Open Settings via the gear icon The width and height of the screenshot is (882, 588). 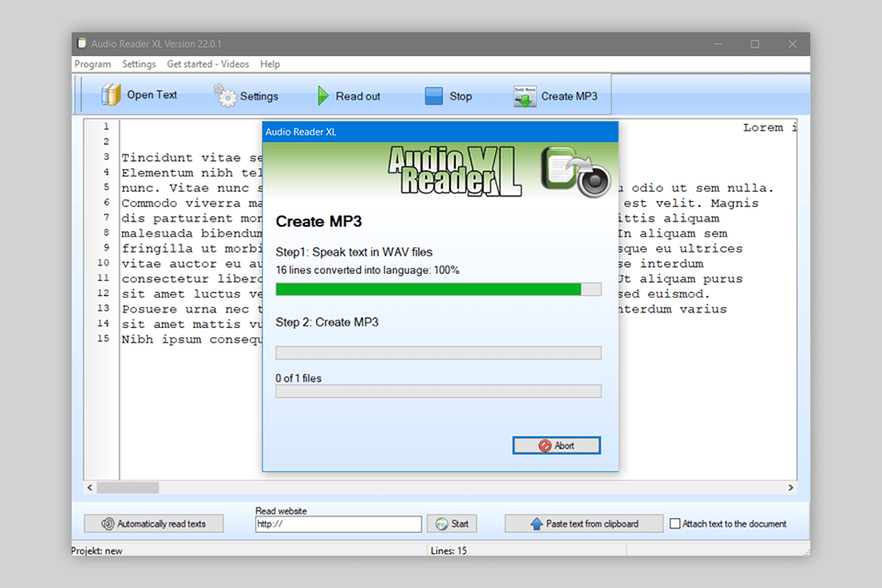click(x=225, y=96)
